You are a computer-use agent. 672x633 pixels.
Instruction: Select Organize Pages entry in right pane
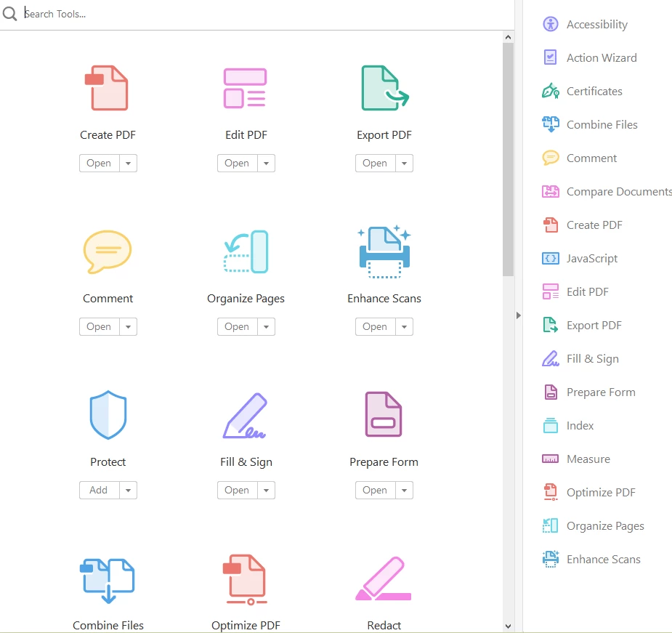coord(593,526)
